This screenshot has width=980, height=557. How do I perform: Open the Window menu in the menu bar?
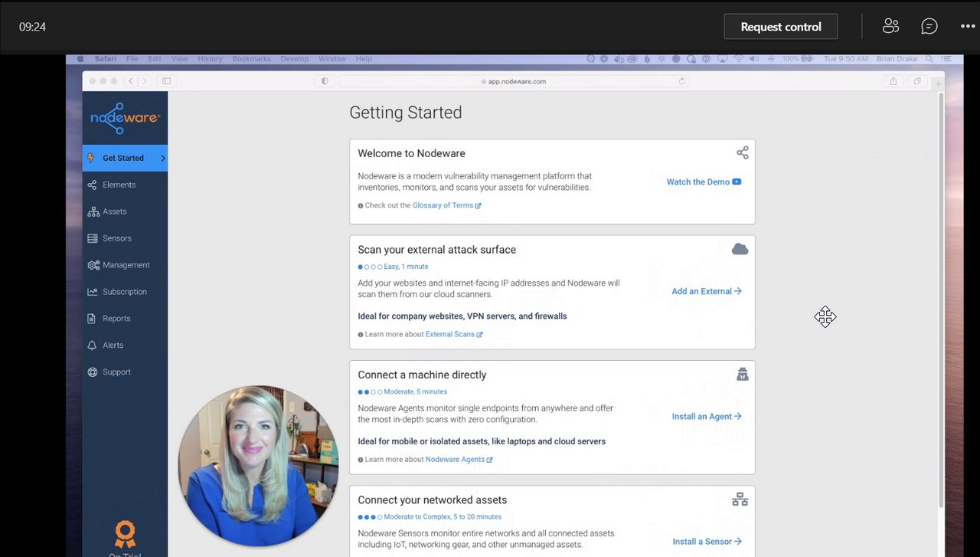click(332, 59)
